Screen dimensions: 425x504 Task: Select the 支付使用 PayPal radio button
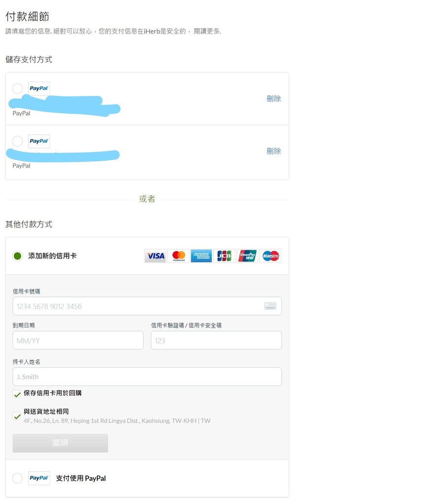point(17,478)
